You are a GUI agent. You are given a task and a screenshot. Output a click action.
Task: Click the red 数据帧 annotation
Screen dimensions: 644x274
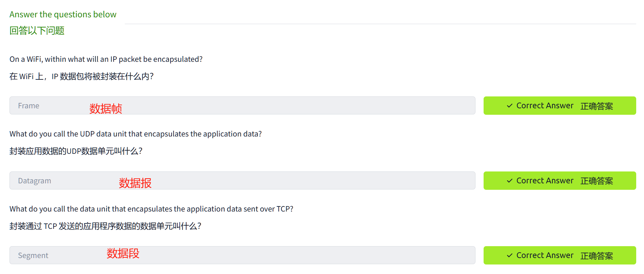tap(105, 109)
